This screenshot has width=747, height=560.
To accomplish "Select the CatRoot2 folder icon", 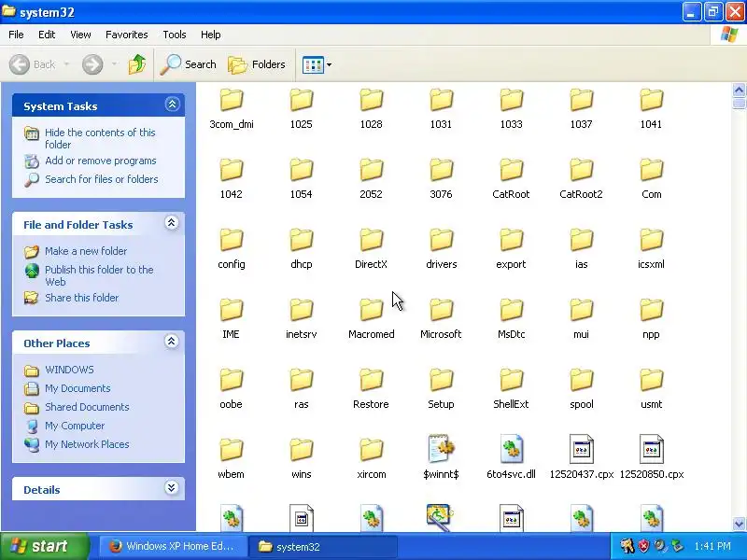I will coord(581,170).
